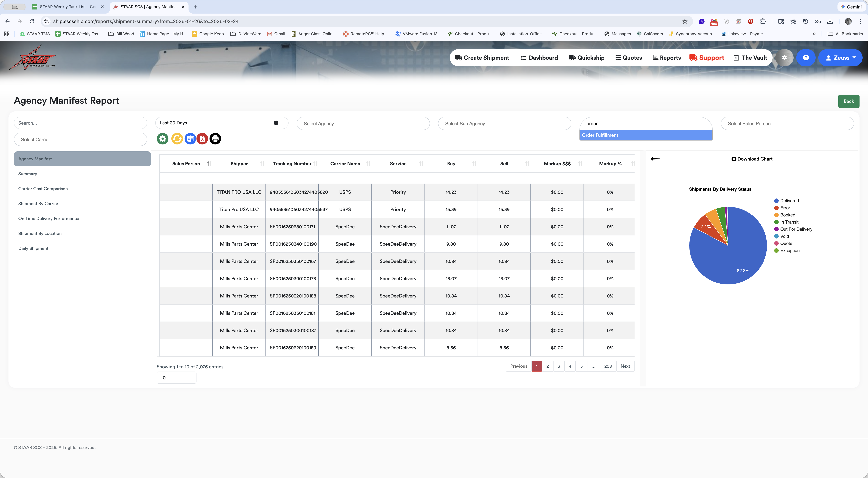Open the Carrier Cost Comparison report
This screenshot has width=868, height=478.
point(43,189)
